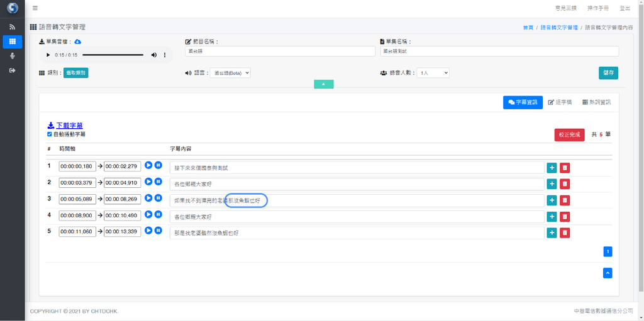Image resolution: width=644 pixels, height=321 pixels.
Task: Play subtitle row 5 segment
Action: [x=148, y=231]
